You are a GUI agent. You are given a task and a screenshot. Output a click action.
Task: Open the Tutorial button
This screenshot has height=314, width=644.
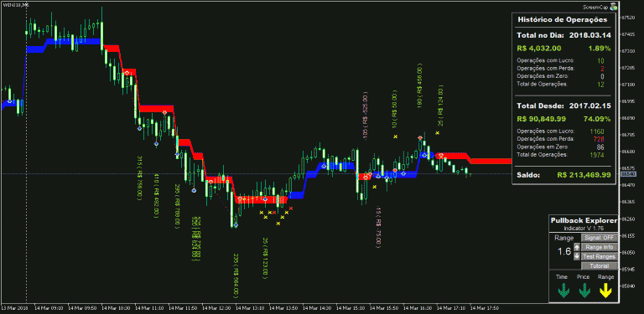tap(600, 266)
